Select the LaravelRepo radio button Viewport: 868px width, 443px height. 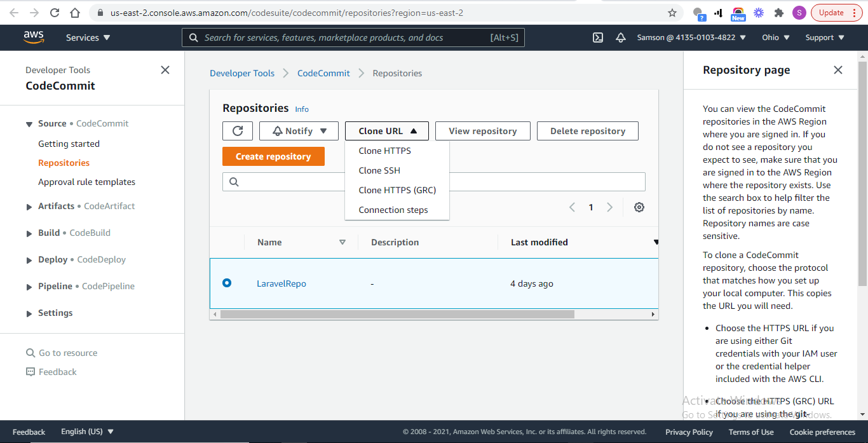coord(227,283)
